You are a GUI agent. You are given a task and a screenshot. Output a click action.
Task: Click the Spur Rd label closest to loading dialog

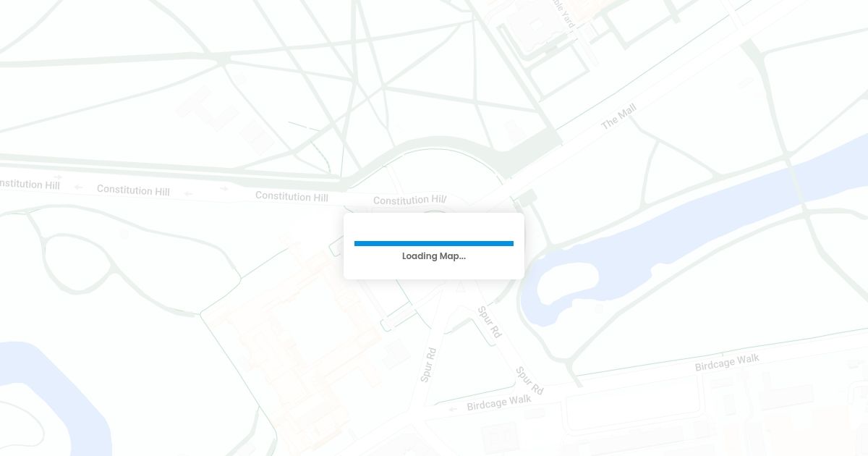point(490,322)
